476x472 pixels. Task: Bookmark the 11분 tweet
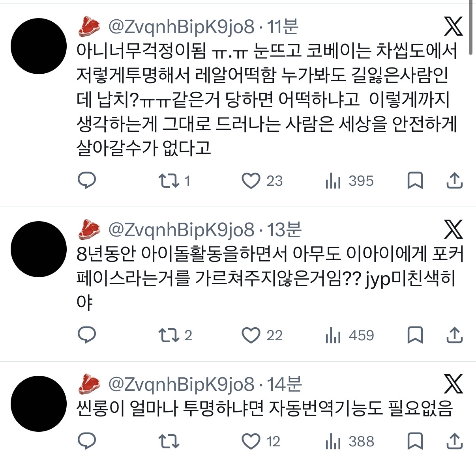[x=415, y=181]
